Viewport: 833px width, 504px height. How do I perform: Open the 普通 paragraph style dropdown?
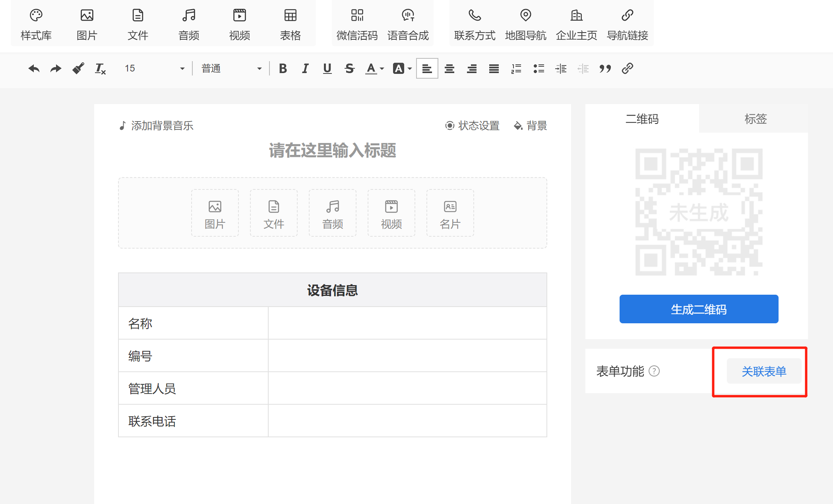tap(231, 69)
